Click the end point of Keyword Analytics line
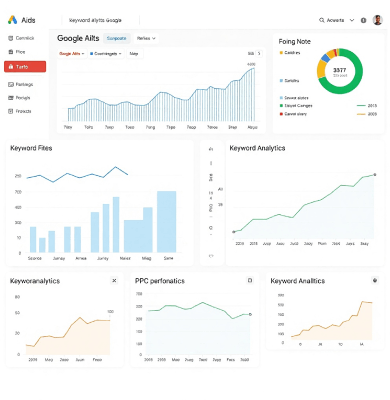390x400 pixels. pyautogui.click(x=375, y=175)
